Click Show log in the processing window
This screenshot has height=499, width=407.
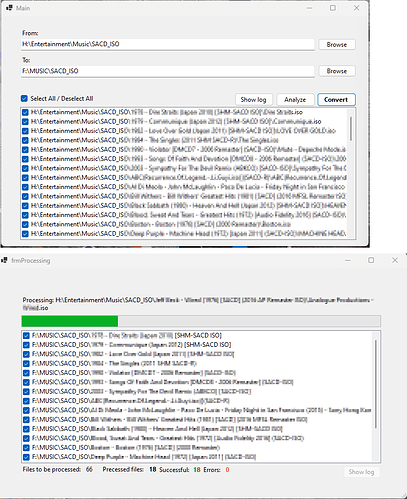coord(362,472)
